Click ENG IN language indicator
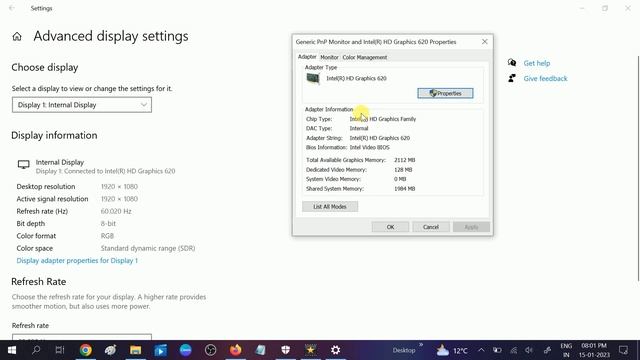 [x=566, y=350]
